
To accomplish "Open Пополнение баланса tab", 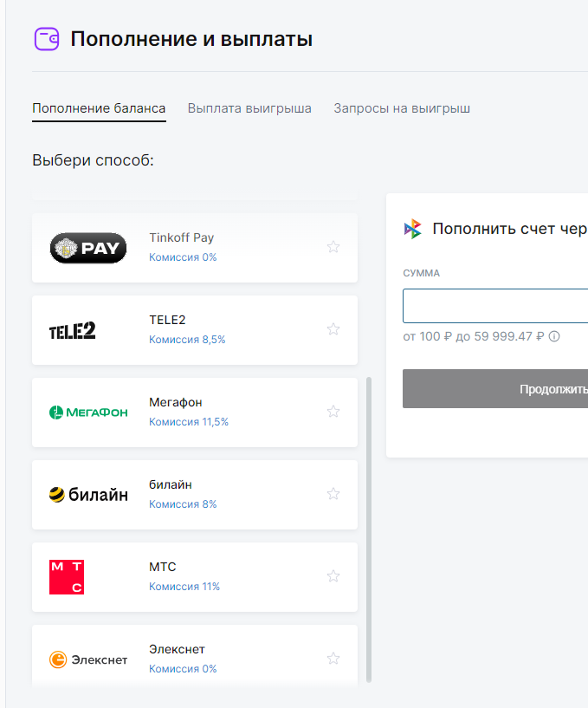I will (x=99, y=108).
